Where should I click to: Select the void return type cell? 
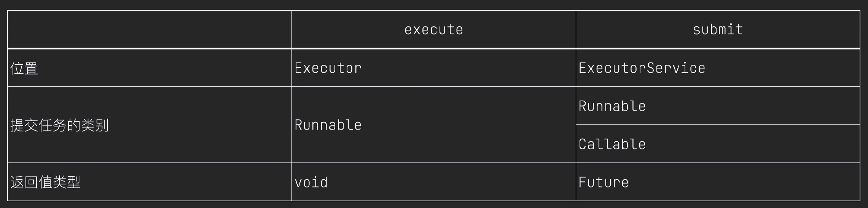point(433,182)
